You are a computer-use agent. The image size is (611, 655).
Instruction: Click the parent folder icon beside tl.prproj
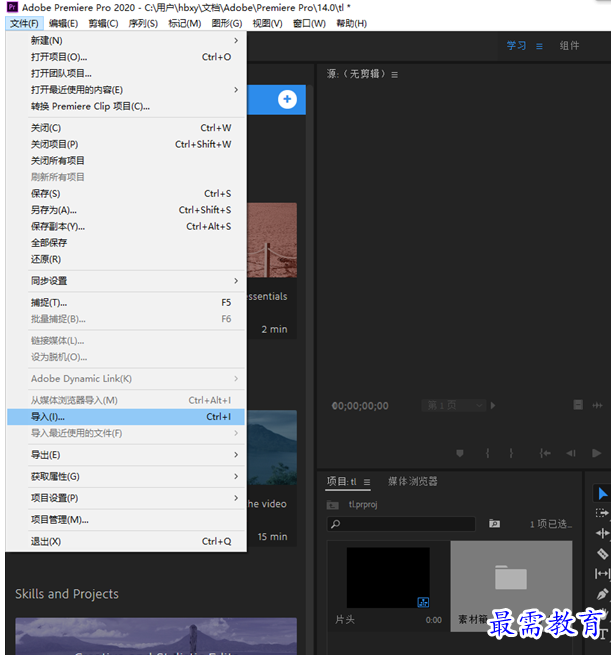coord(333,505)
